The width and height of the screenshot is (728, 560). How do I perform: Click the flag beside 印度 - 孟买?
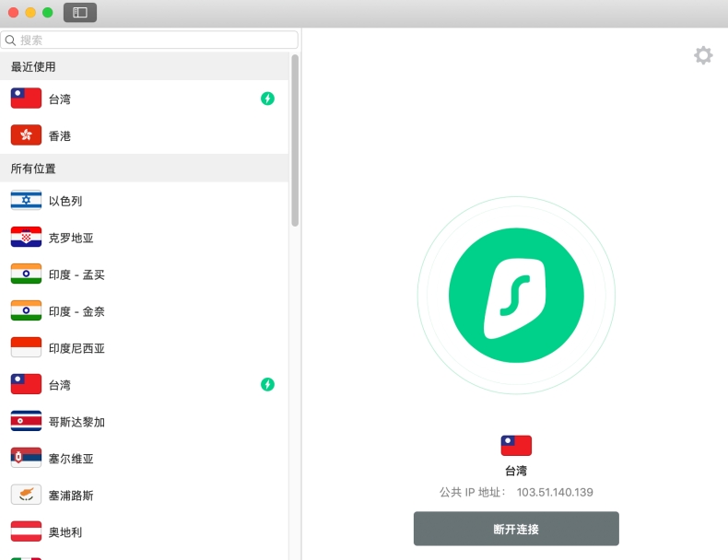(26, 274)
